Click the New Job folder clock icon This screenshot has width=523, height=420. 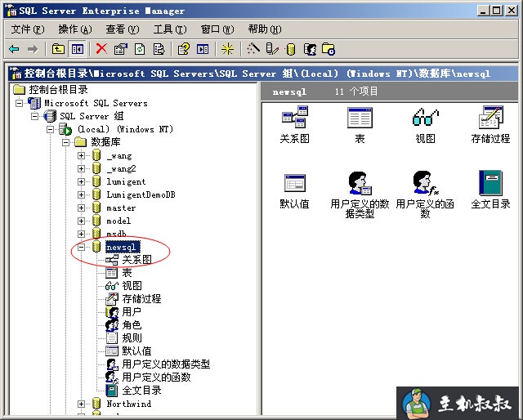click(x=329, y=49)
